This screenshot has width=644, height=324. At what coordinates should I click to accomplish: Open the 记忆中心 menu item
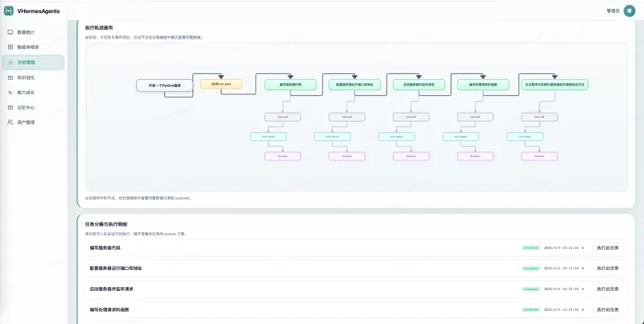click(x=27, y=107)
